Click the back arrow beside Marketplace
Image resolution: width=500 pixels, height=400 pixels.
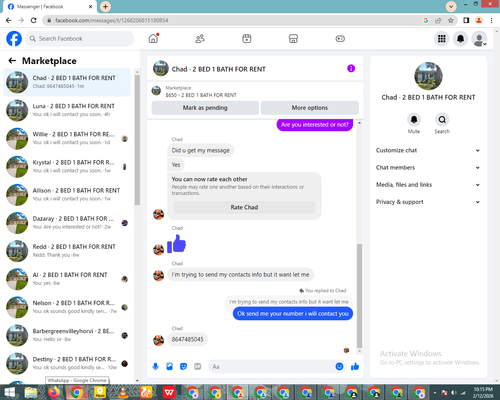12,61
